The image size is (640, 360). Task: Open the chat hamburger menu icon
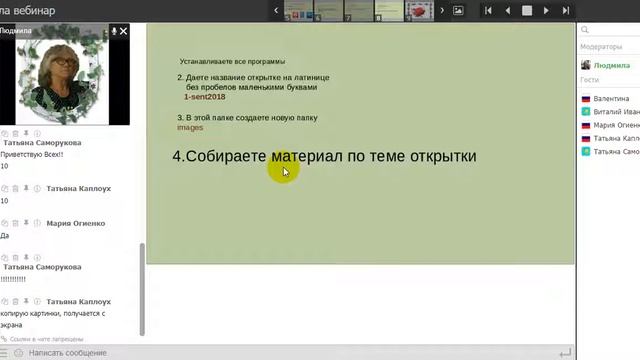4,353
